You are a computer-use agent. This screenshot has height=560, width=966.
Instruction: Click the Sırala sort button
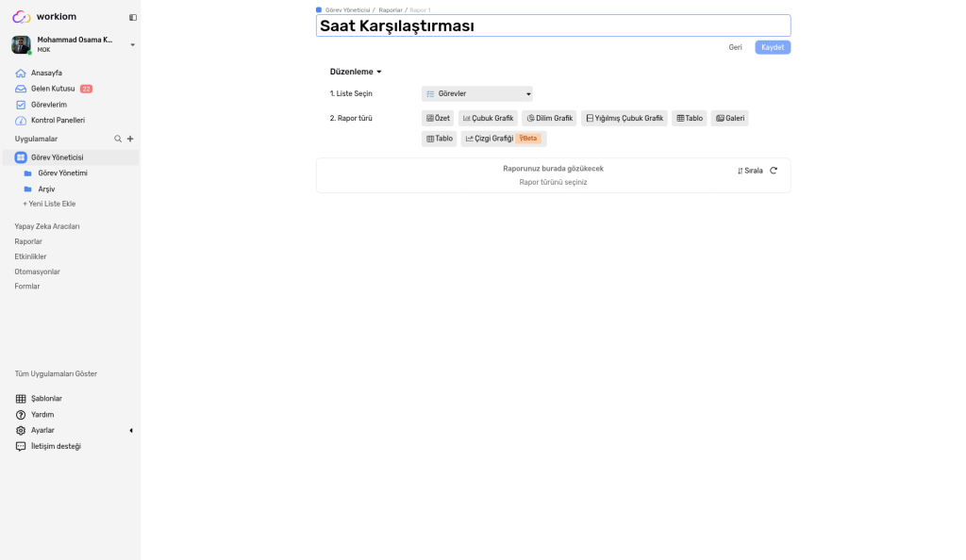[750, 171]
